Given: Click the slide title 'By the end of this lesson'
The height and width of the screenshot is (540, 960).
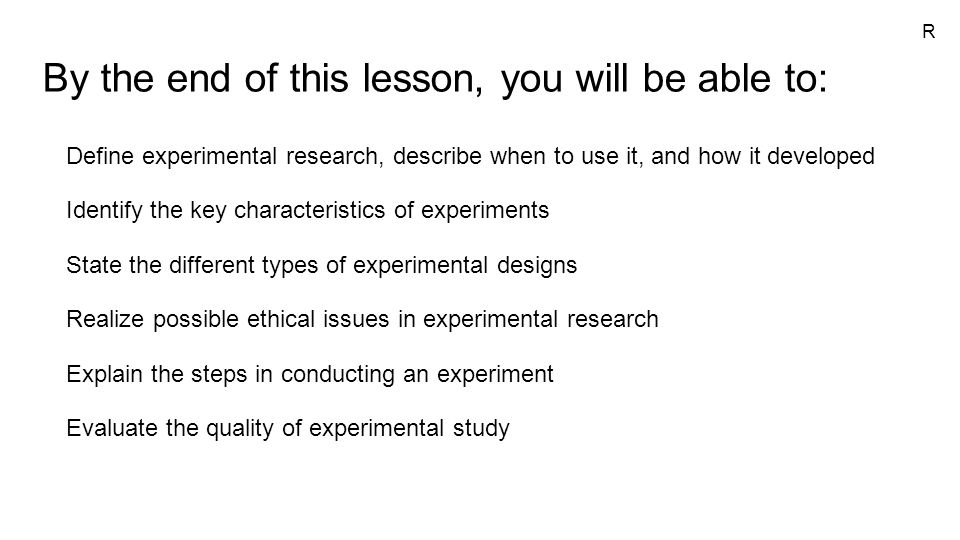Looking at the screenshot, I should [435, 79].
